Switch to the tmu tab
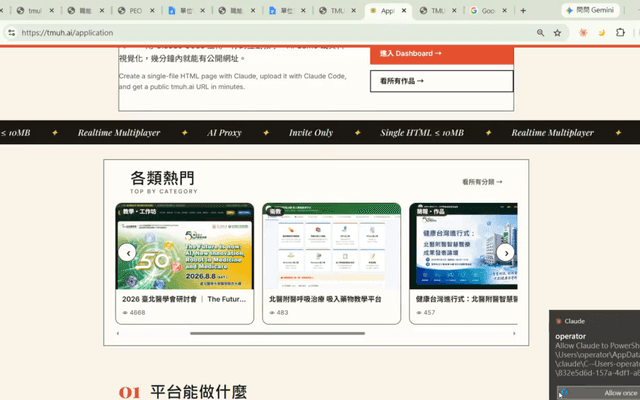The width and height of the screenshot is (640, 400). [x=35, y=11]
